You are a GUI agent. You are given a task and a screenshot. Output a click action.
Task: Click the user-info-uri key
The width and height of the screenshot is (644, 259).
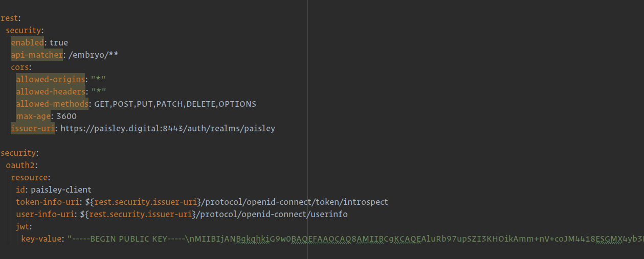click(x=45, y=215)
